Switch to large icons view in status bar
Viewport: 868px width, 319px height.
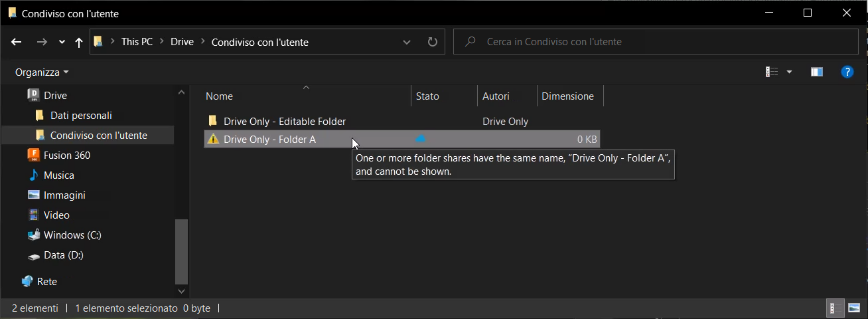tap(854, 308)
